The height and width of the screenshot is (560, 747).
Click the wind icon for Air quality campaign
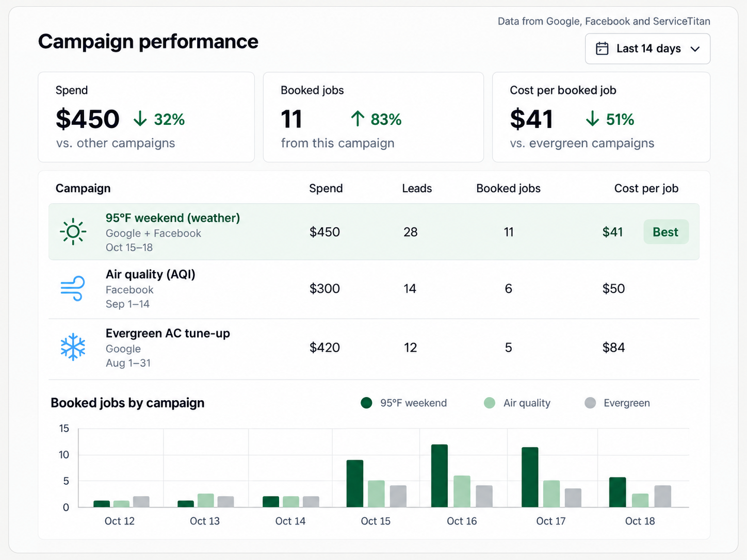[73, 288]
